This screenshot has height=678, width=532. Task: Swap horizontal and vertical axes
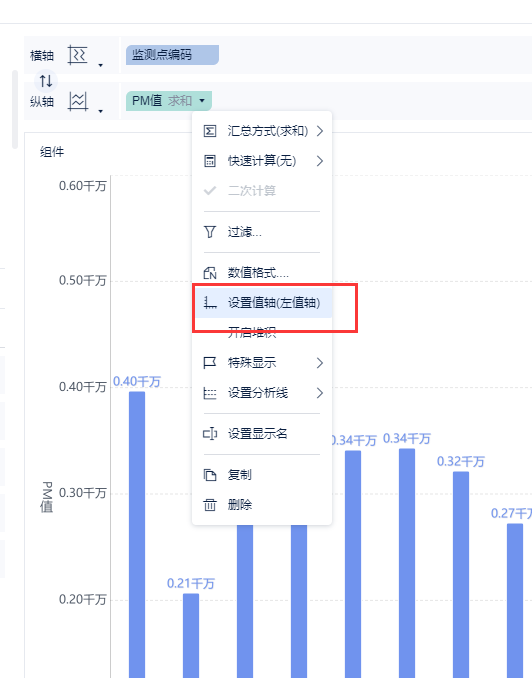point(46,80)
